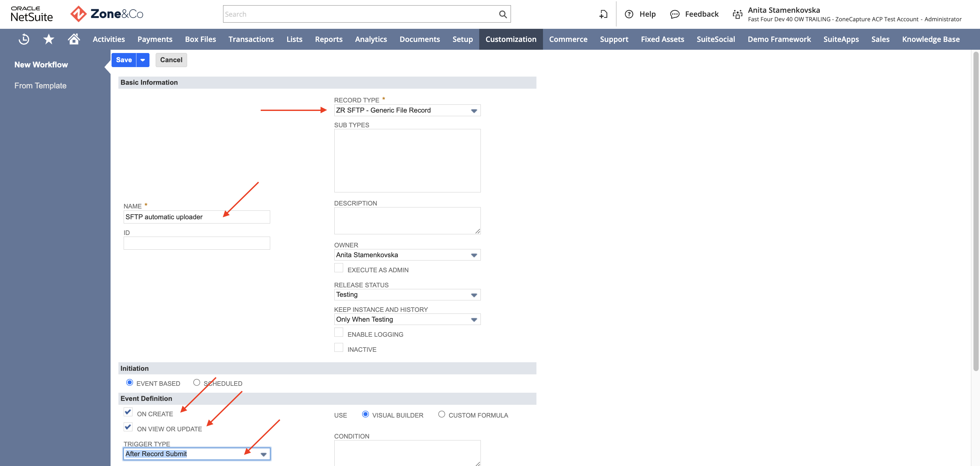Screen dimensions: 980x466
Task: Open the Setup menu
Action: click(x=463, y=39)
